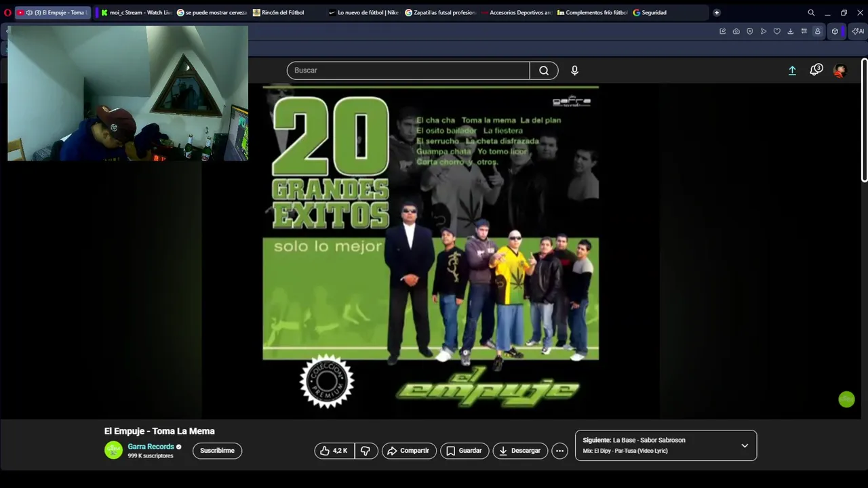The image size is (868, 488).
Task: Click the Compartir share button
Action: coord(408,451)
